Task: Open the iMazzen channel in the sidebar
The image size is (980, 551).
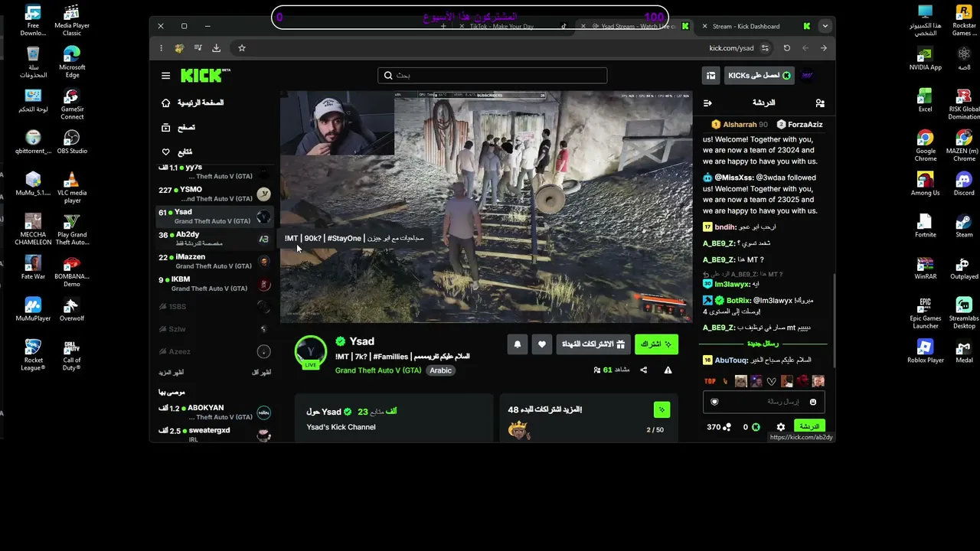Action: pyautogui.click(x=215, y=262)
